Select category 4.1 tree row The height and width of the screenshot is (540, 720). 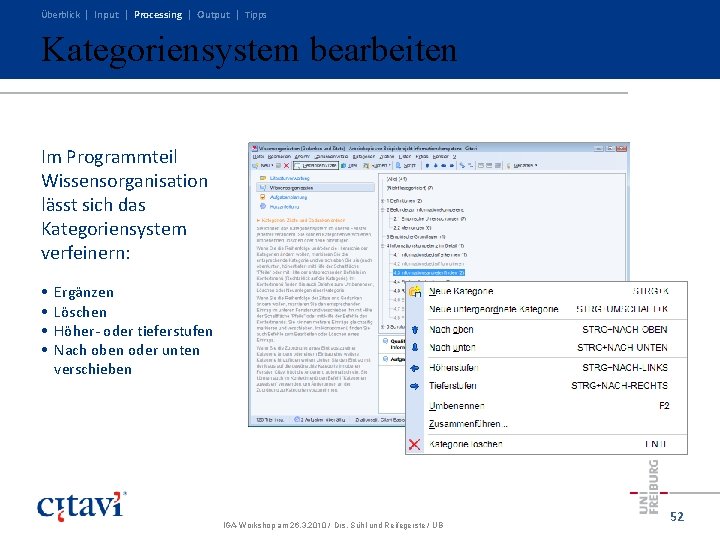coord(430,255)
